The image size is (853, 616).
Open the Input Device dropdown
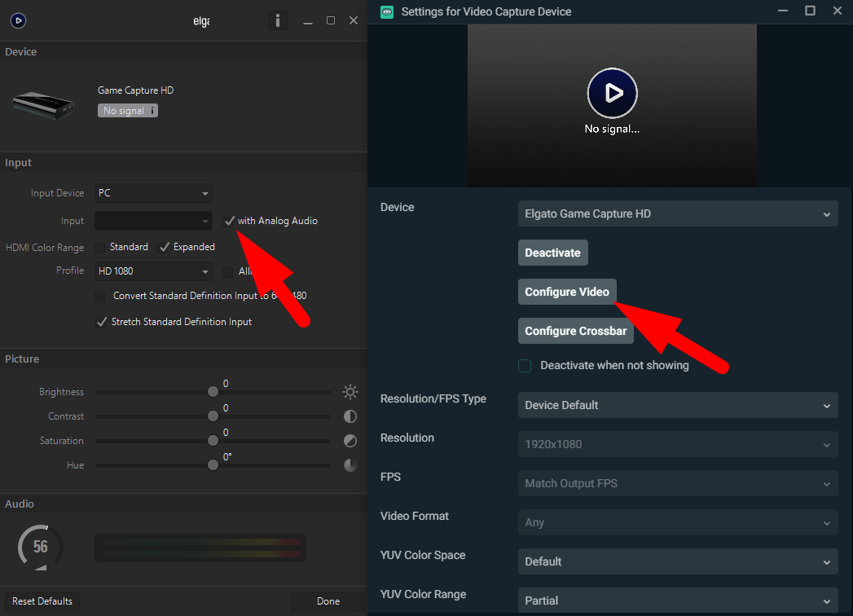point(153,193)
